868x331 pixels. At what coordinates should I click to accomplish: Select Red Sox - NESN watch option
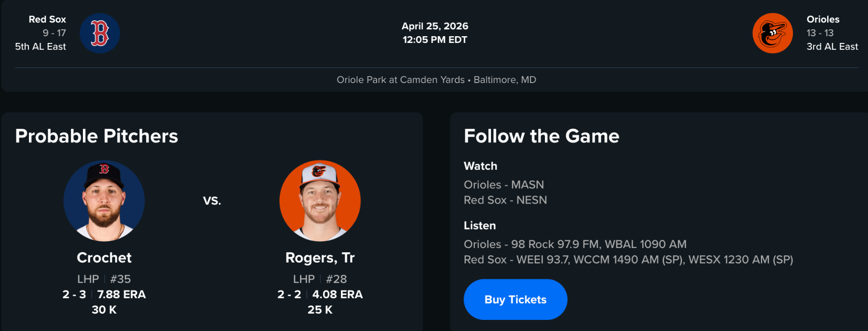[x=505, y=200]
